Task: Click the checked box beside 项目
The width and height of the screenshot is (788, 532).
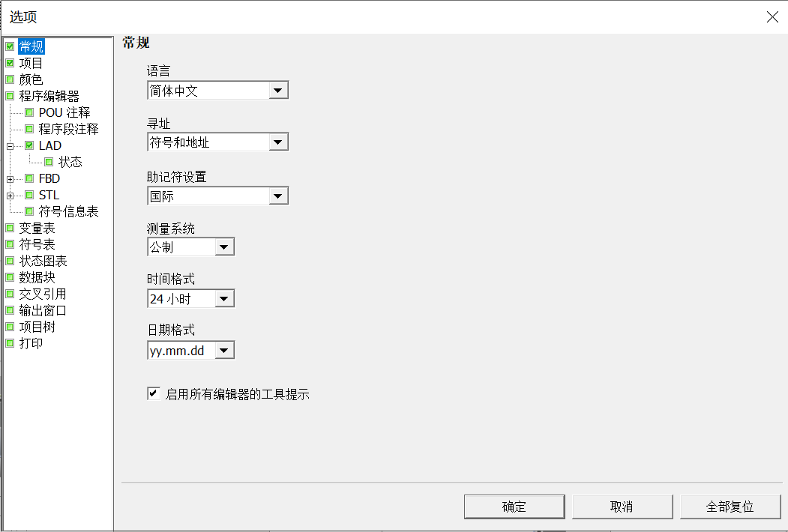Action: (10, 63)
